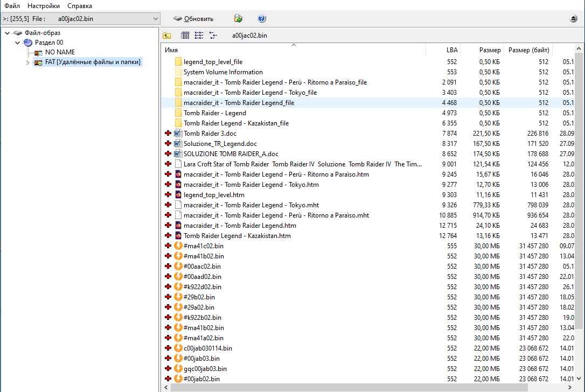The height and width of the screenshot is (392, 585).
Task: Select the NO NAME tree item
Action: coord(60,52)
